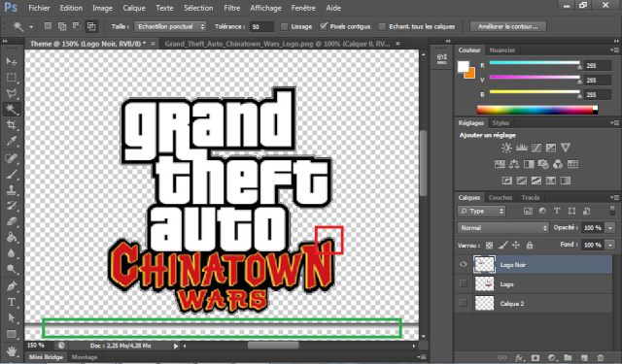Show the Calque 2 layer
622x364 pixels.
click(x=463, y=303)
